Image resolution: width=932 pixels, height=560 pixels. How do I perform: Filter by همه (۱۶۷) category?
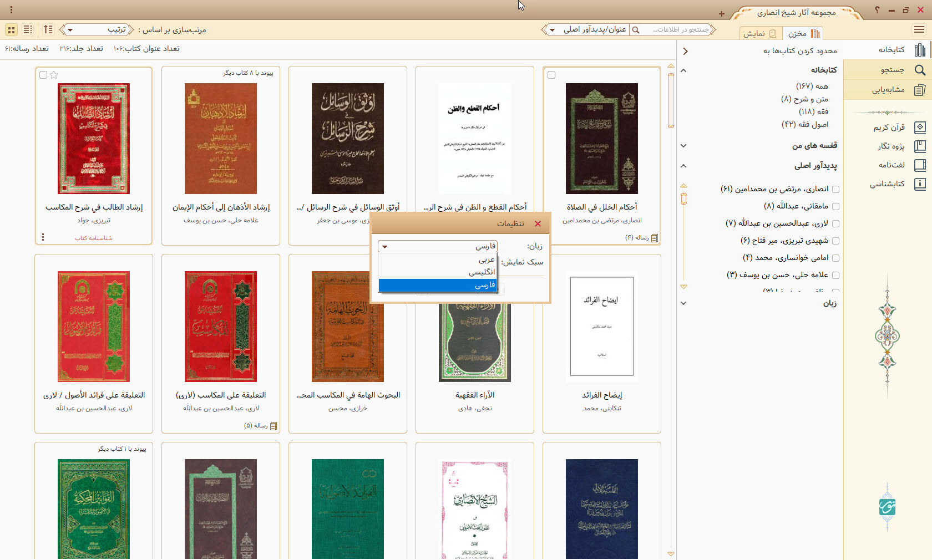tap(812, 86)
